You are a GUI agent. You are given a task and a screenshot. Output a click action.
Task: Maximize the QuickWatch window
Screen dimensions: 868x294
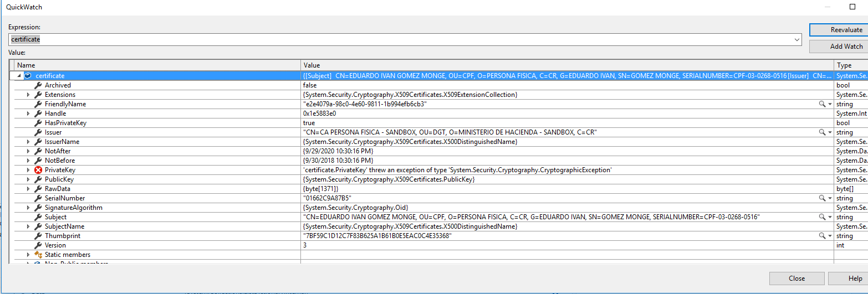[852, 7]
